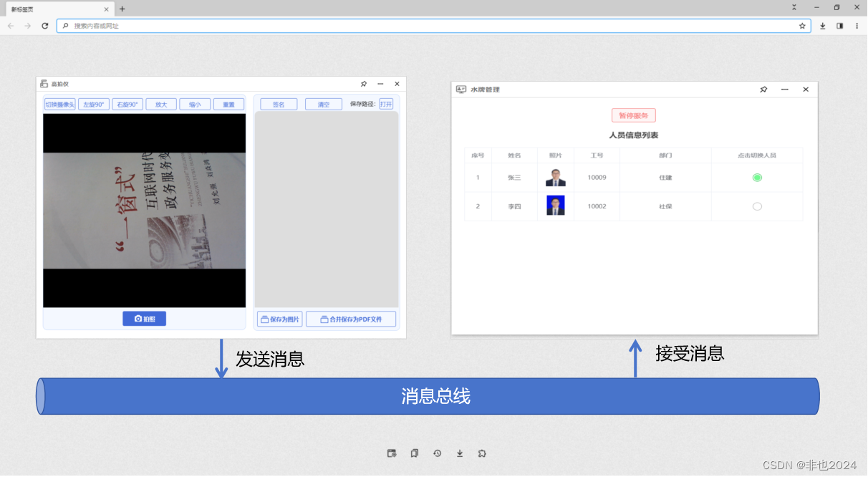
Task: Open a new browser tab with plus
Action: [x=122, y=9]
